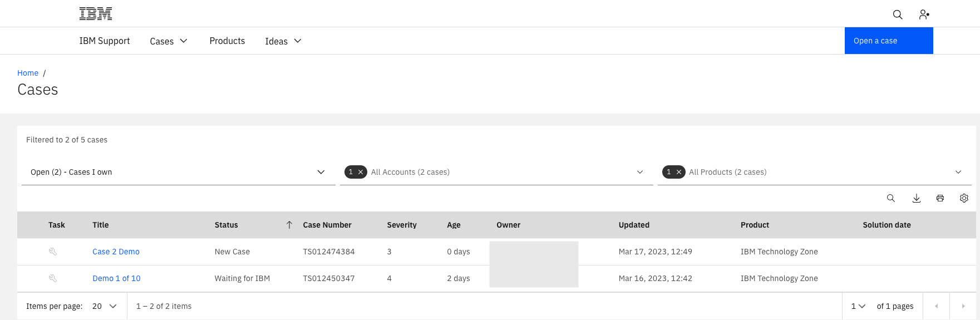
Task: Clear the All Products filter tag
Action: tap(679, 173)
